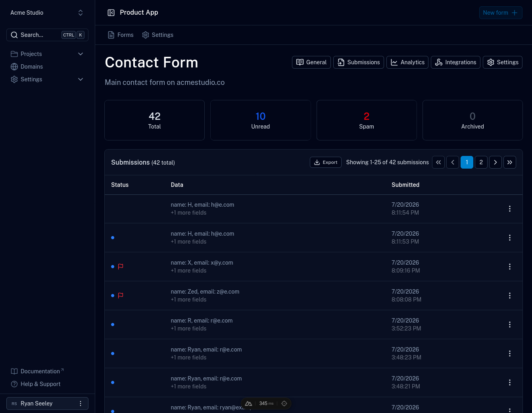
Task: Click the Nuxt DevTools logo icon
Action: click(249, 403)
